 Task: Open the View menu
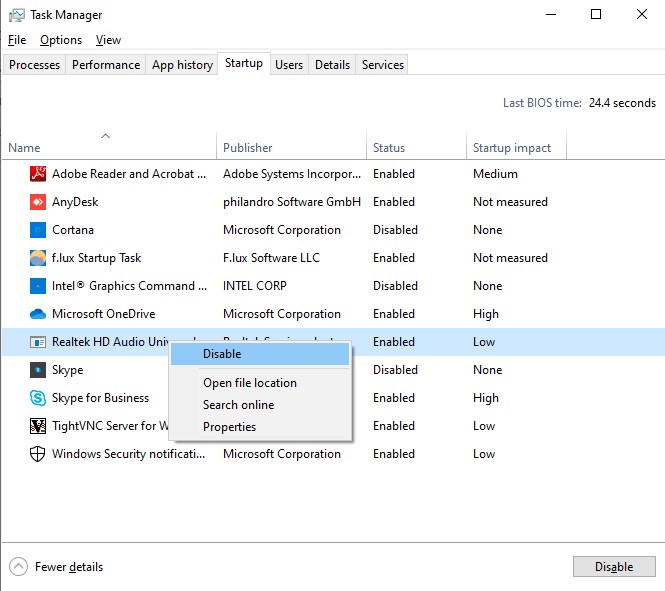pyautogui.click(x=108, y=40)
